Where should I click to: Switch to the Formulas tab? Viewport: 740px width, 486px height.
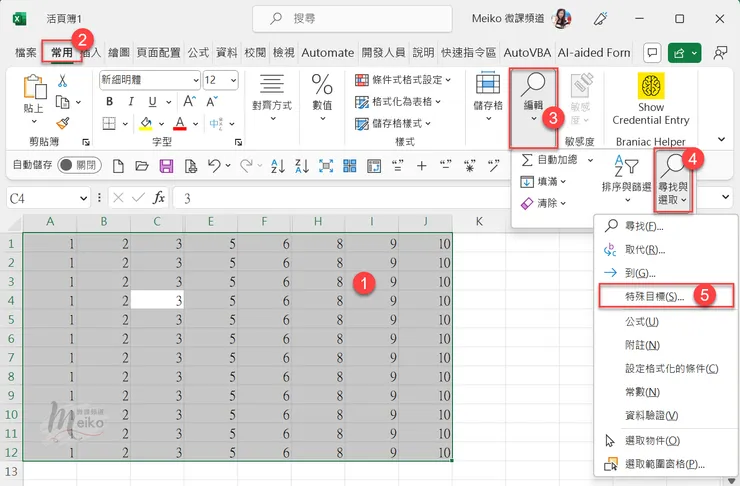pos(198,52)
